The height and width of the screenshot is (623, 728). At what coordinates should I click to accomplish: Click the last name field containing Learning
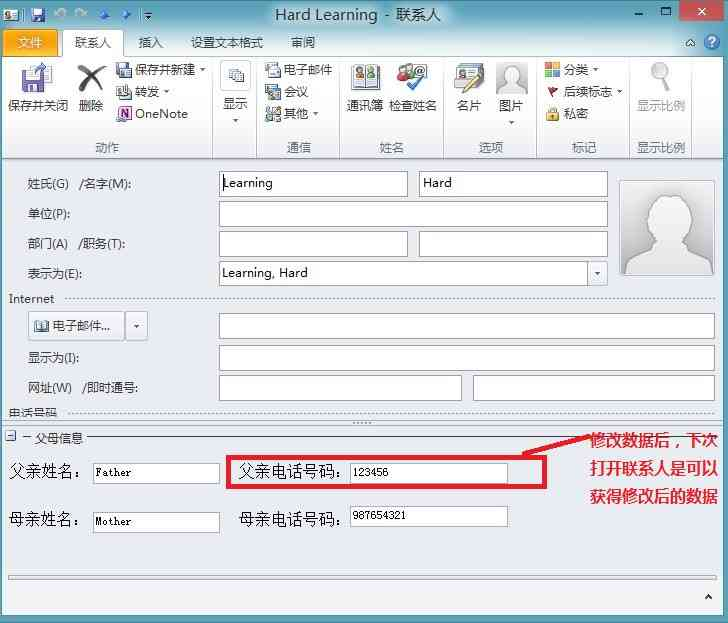[x=313, y=184]
